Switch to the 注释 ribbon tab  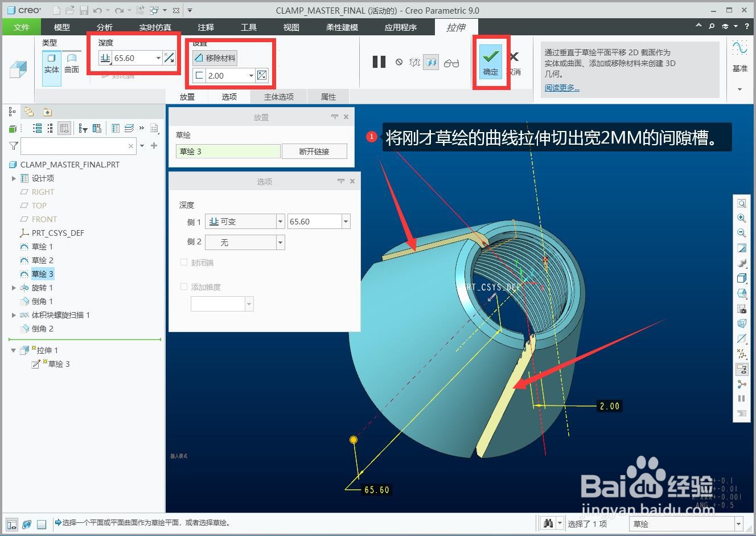point(206,27)
